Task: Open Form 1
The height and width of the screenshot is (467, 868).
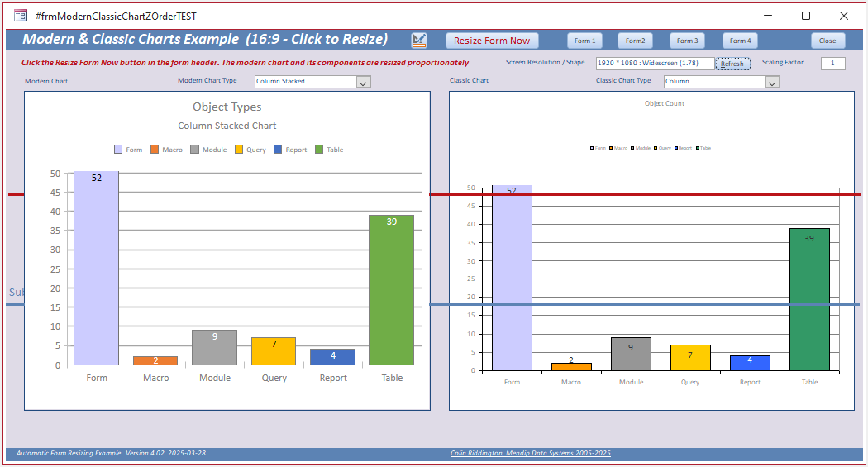Action: [584, 41]
